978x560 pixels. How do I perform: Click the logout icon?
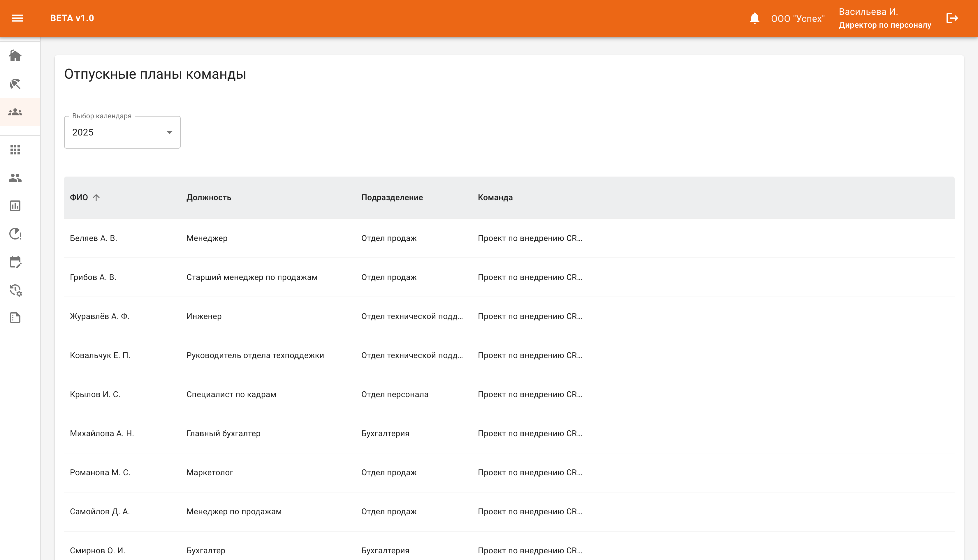952,18
